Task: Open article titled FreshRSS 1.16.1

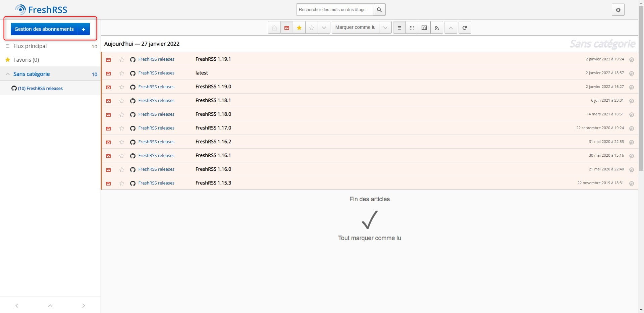Action: 213,155
